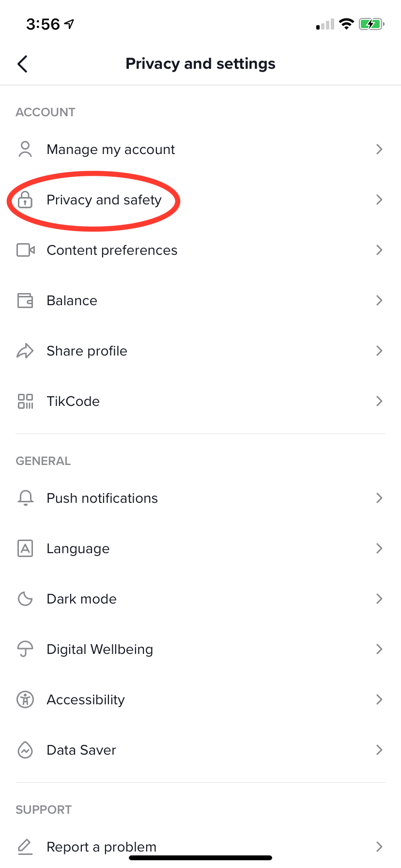
Task: Tap the back arrow icon
Action: coord(22,63)
